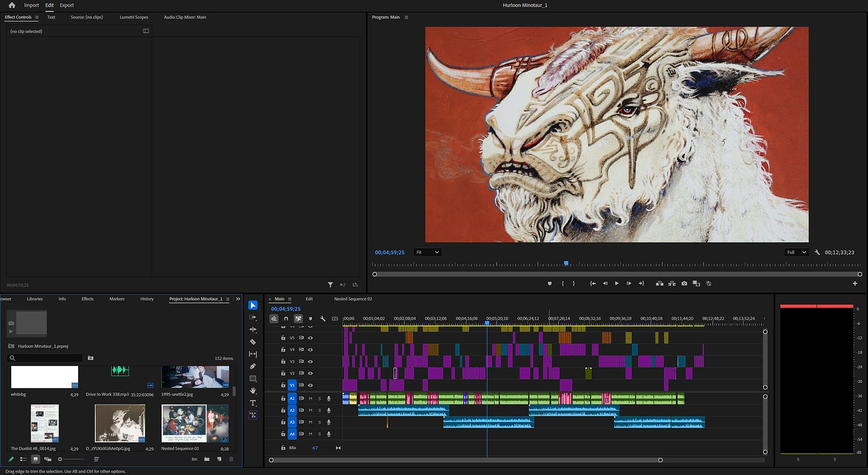The width and height of the screenshot is (868, 475).
Task: Show overflow panel tabs with double chevron
Action: 238,299
